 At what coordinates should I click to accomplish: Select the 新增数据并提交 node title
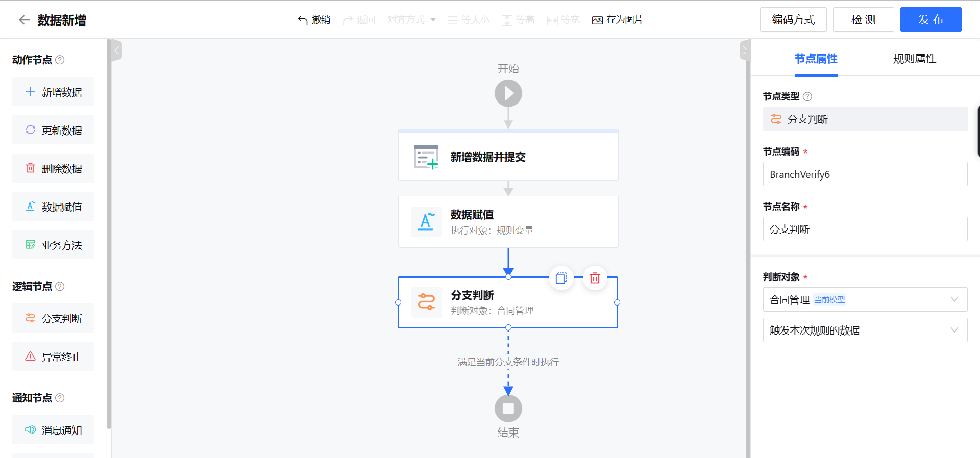pos(488,157)
